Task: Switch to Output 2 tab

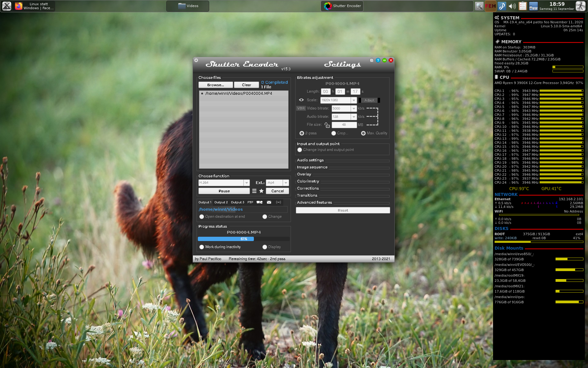Action: coord(221,202)
